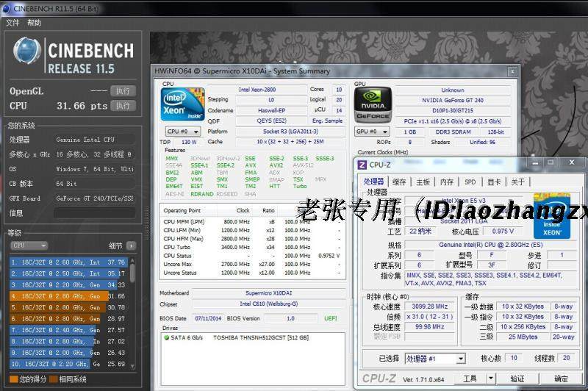Switch to the 主板 tab in CPU-Z
This screenshot has height=391, width=588.
click(x=423, y=182)
